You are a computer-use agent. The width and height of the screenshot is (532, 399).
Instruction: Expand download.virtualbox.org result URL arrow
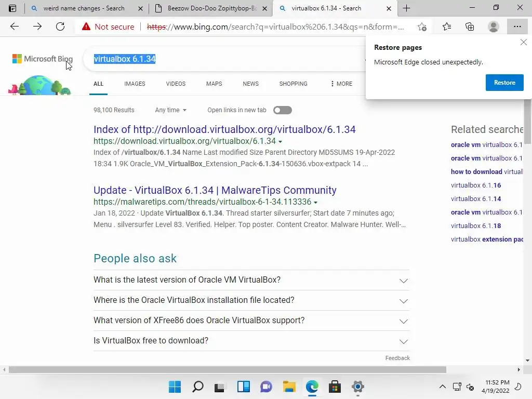[x=280, y=141]
